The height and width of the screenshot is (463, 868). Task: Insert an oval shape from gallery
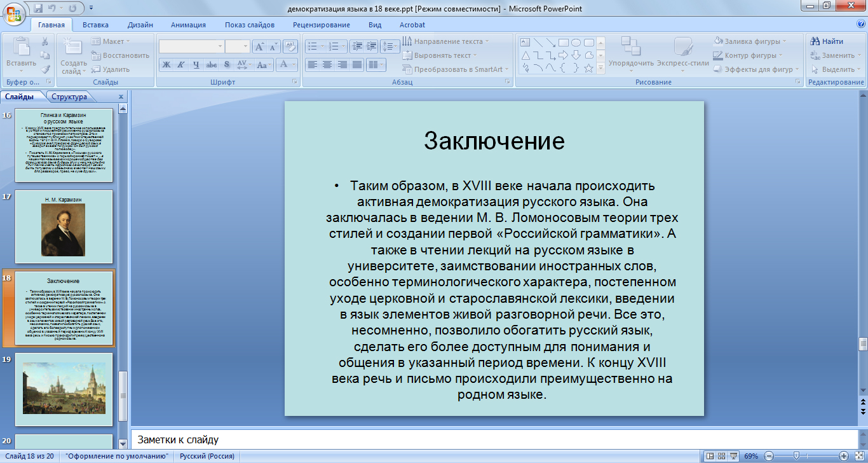click(x=576, y=43)
